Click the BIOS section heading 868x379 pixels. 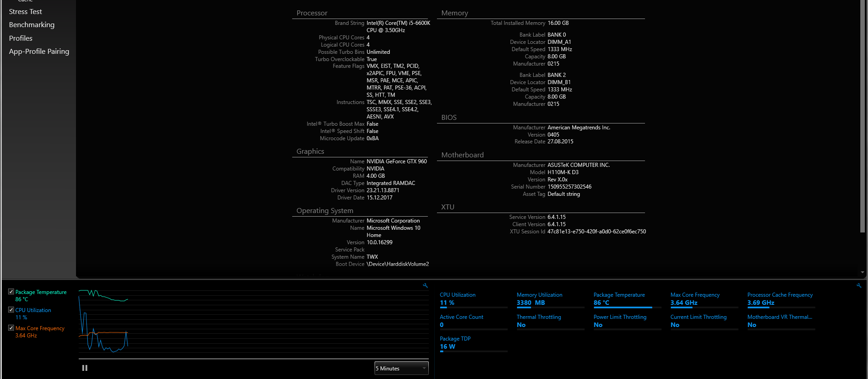449,118
